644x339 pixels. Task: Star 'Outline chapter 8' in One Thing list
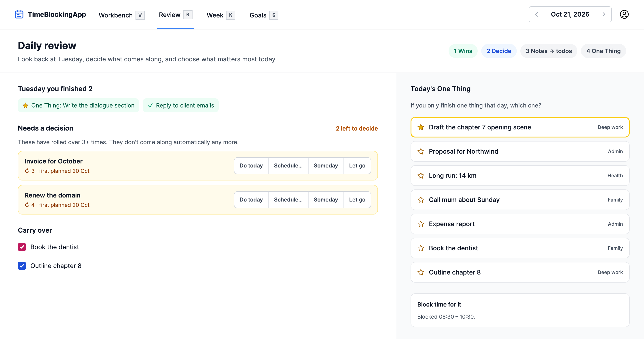421,272
